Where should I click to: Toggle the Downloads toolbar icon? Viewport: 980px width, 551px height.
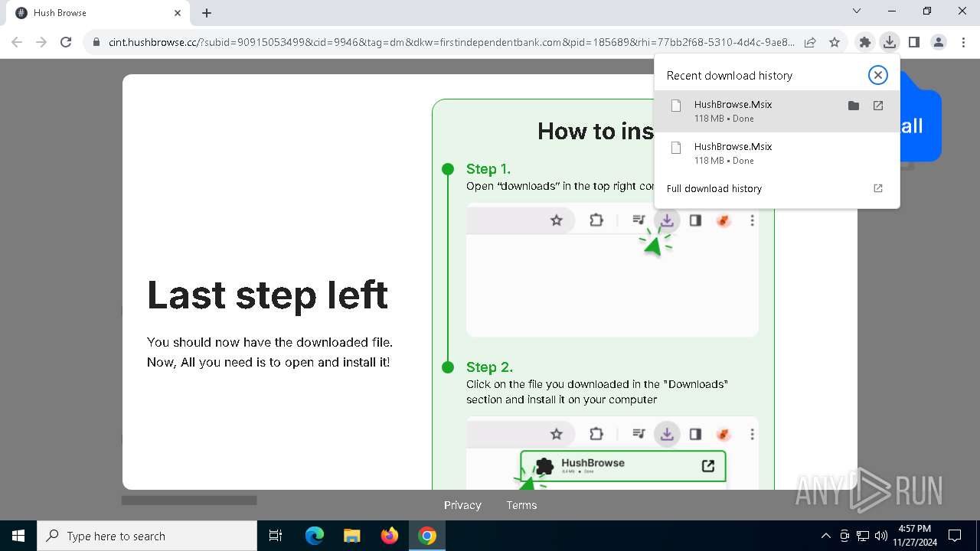tap(889, 42)
